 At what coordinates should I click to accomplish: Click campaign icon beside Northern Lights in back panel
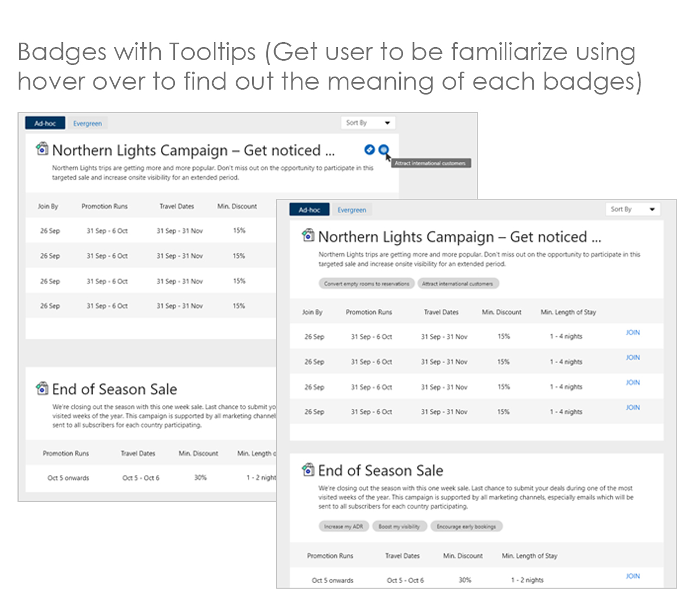click(x=42, y=149)
